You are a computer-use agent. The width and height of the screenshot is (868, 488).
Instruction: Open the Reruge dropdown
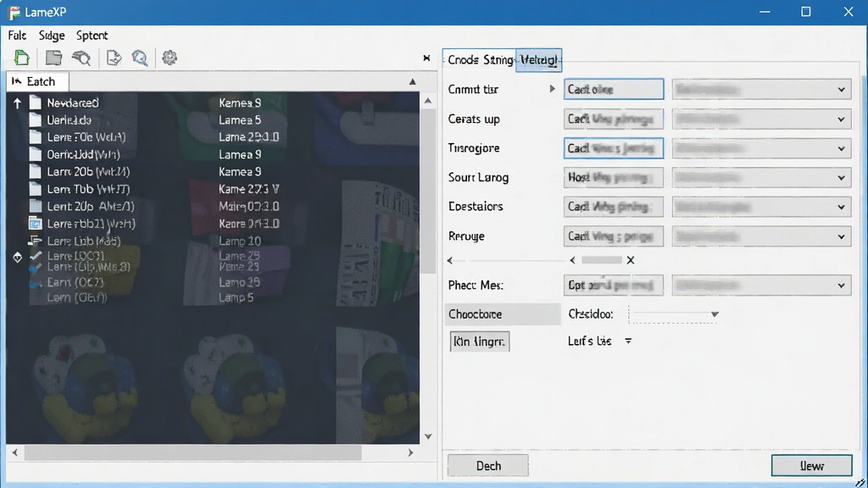pos(762,236)
